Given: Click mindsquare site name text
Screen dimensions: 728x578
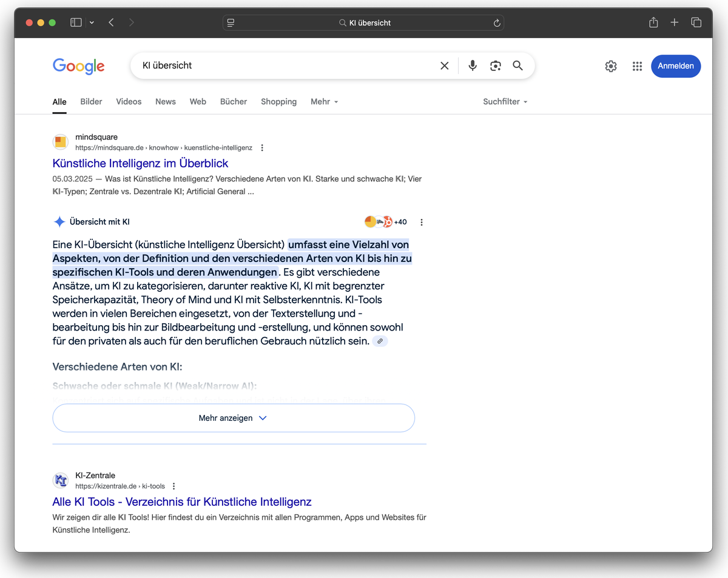Looking at the screenshot, I should pyautogui.click(x=96, y=137).
